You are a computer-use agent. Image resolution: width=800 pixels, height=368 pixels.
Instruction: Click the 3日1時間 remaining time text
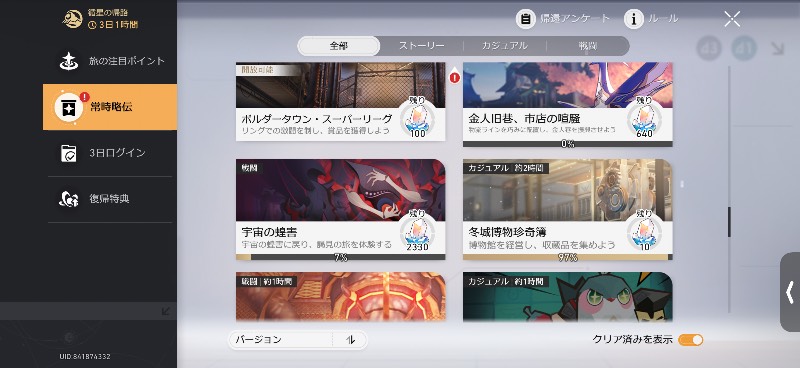(x=117, y=24)
